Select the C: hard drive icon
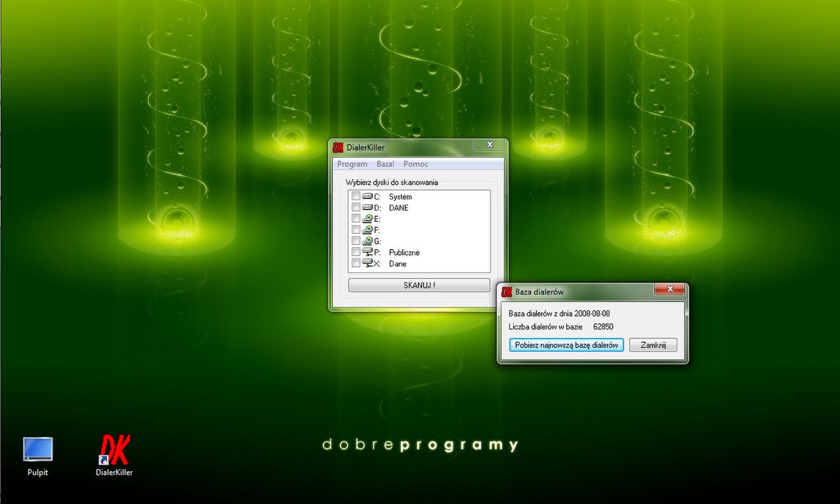 click(367, 196)
